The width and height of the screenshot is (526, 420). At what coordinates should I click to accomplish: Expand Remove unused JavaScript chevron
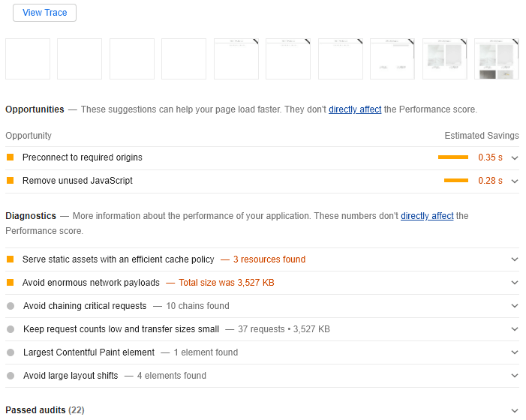[x=515, y=181]
